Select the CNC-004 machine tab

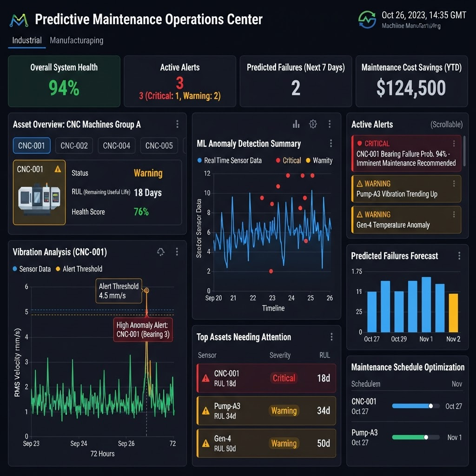coord(117,145)
